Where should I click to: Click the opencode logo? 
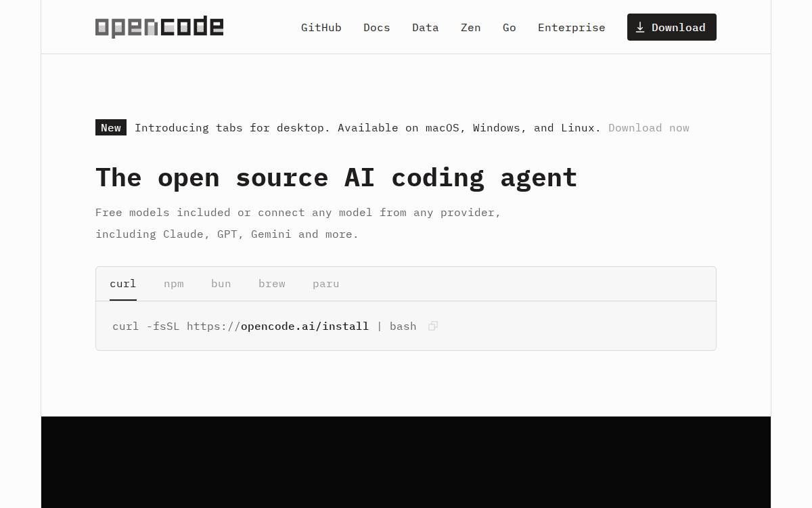[x=159, y=27]
